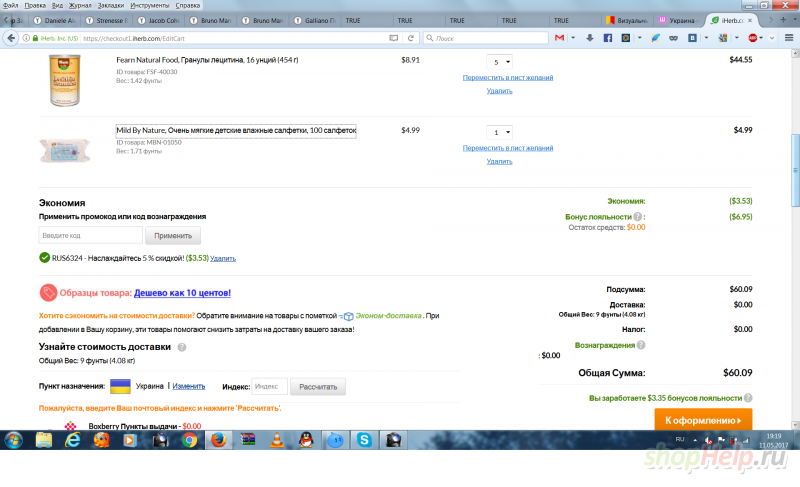The image size is (800, 487).
Task: Click the К оформлению checkout button
Action: point(703,420)
